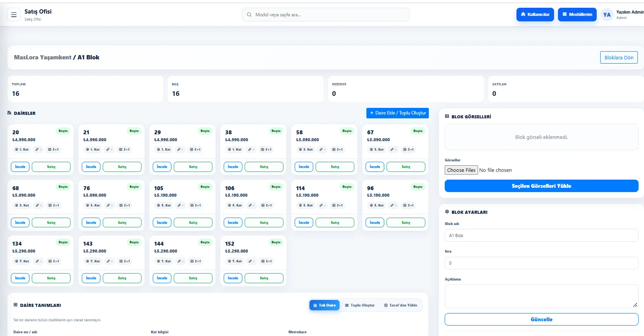644x336 pixels.
Task: Go back with Bloklara Dön
Action: (619, 57)
